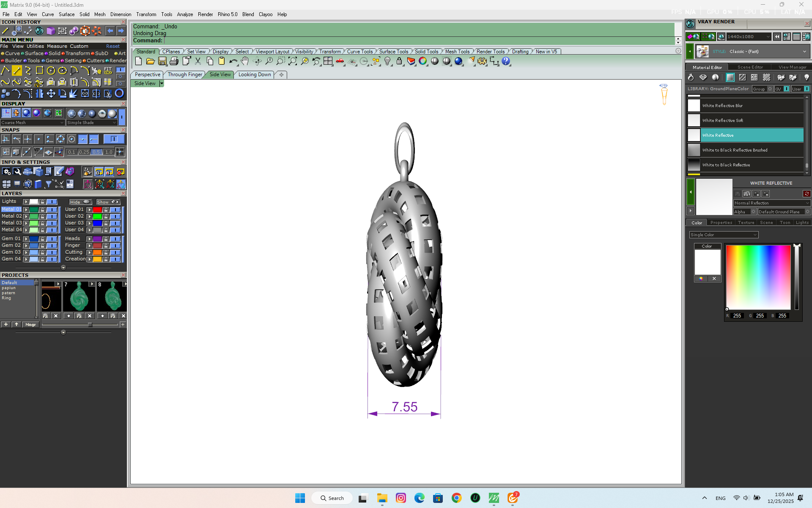This screenshot has height=508, width=812.
Task: Click the Zoom Extents icon
Action: click(x=292, y=61)
